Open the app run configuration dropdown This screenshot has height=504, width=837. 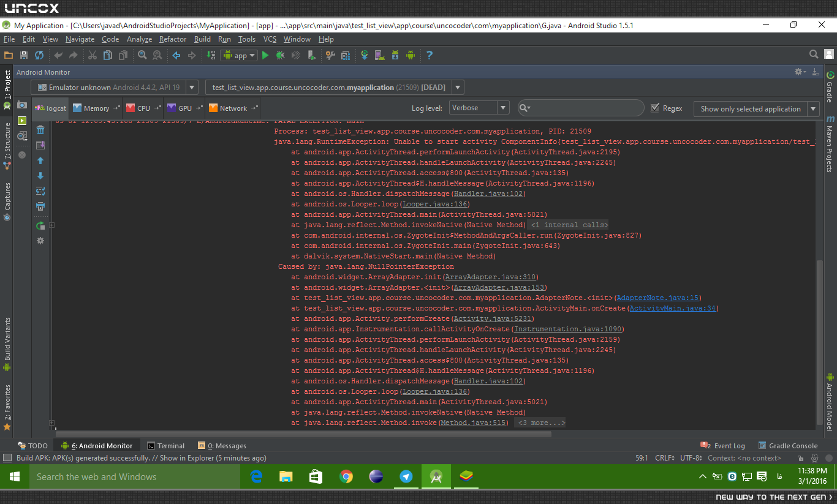pos(239,55)
